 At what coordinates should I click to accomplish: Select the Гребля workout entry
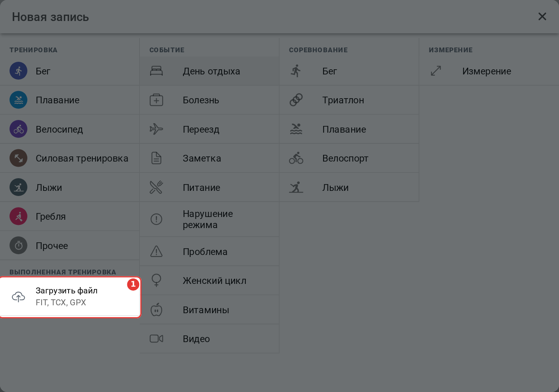[70, 217]
